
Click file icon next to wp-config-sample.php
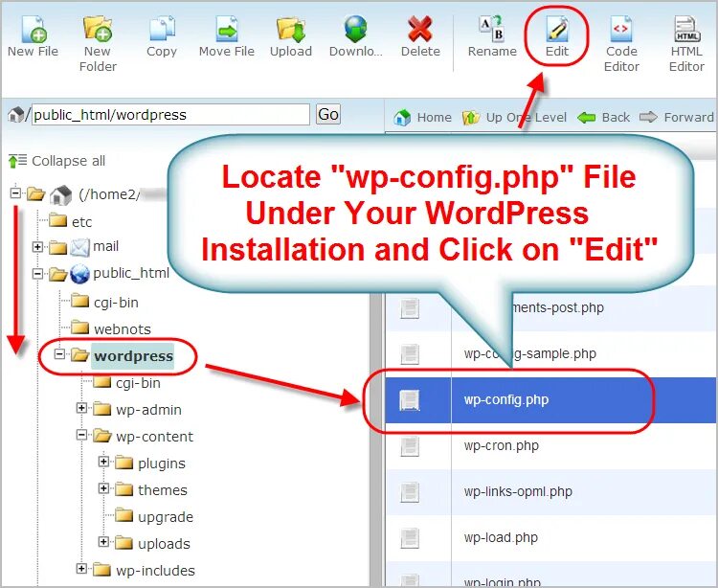[410, 354]
